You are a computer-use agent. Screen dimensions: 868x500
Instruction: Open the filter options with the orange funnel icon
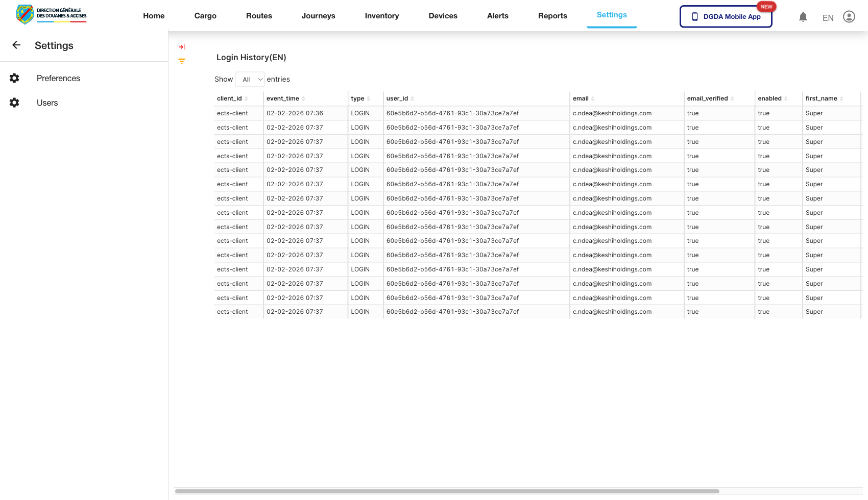pyautogui.click(x=182, y=61)
